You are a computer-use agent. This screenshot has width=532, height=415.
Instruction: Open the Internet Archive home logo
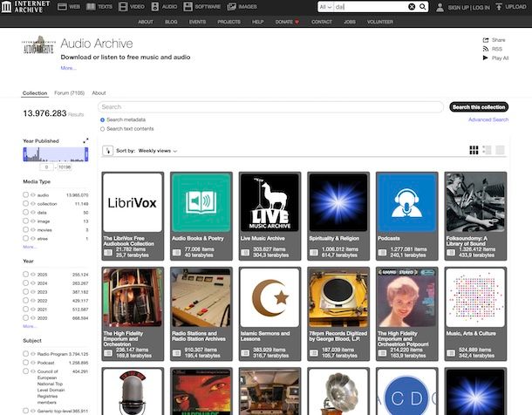click(x=25, y=6)
